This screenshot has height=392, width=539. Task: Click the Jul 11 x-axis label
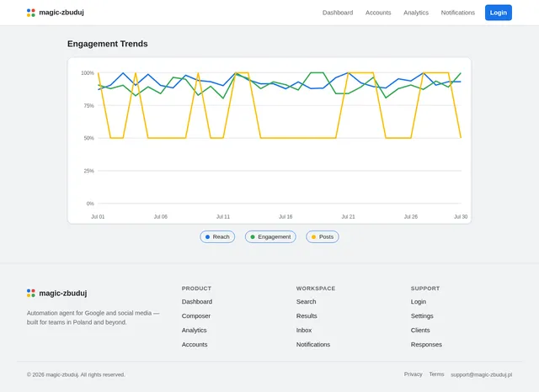tap(223, 216)
